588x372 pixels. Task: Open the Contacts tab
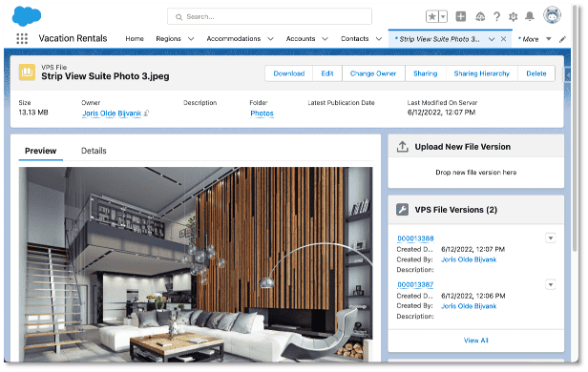[355, 38]
